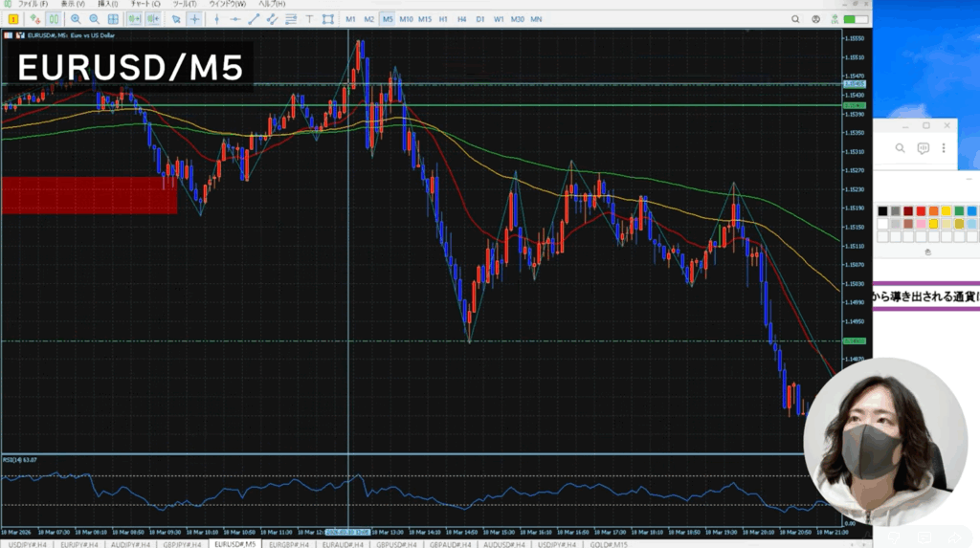Open the Fibonacci retracement tool
This screenshot has height=548, width=980.
(291, 19)
